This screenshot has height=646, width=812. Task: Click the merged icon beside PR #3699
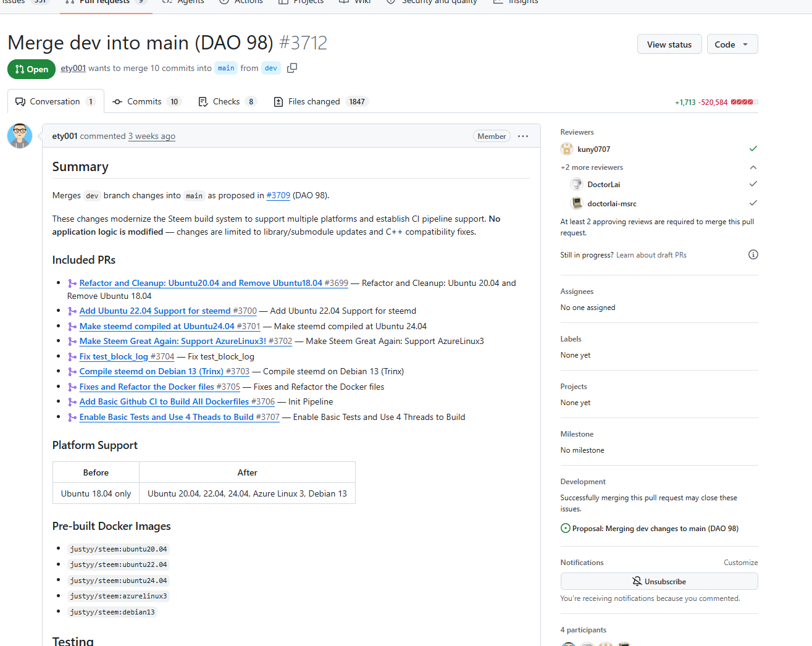[72, 283]
